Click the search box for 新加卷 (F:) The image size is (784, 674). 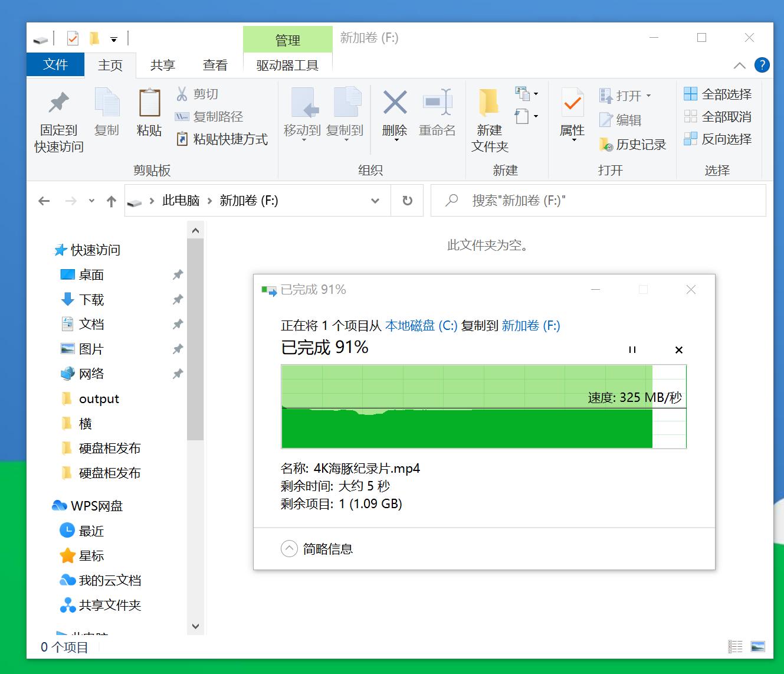[x=598, y=201]
